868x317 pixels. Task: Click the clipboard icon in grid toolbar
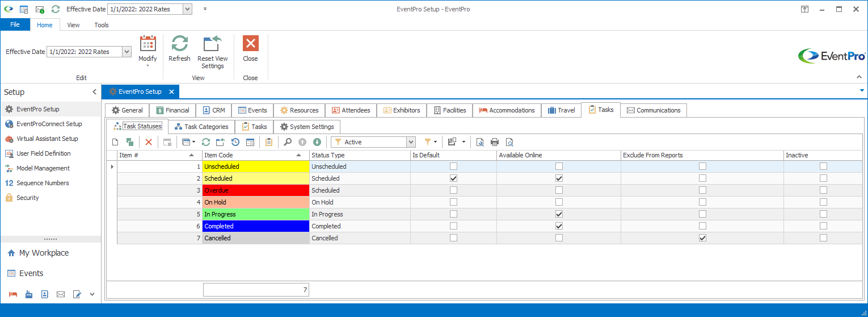click(x=269, y=142)
